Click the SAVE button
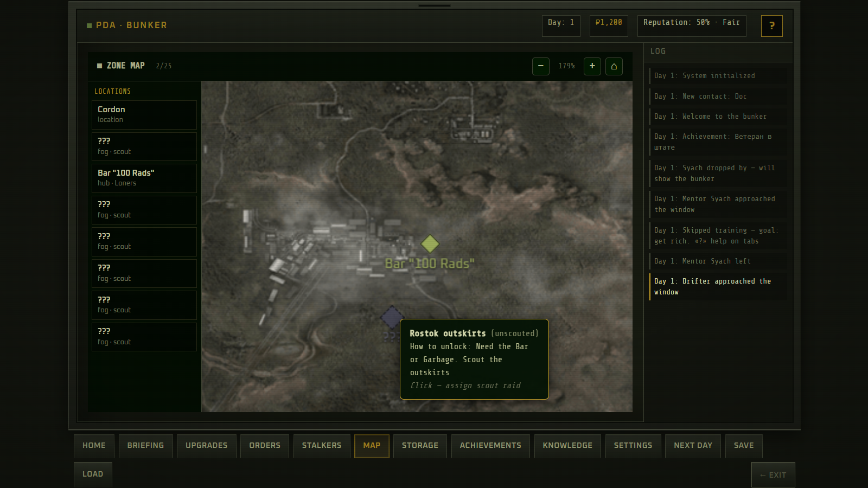 coord(744,446)
